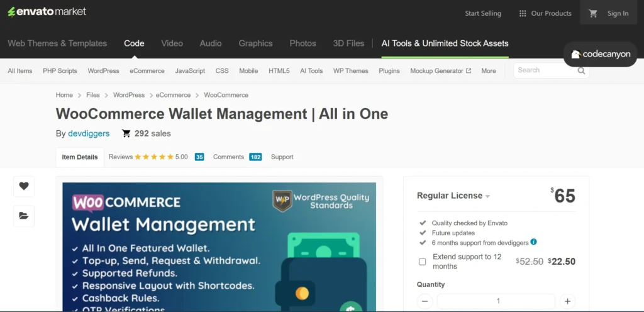The height and width of the screenshot is (312, 644).
Task: Click the sales cart icon
Action: pyautogui.click(x=126, y=133)
